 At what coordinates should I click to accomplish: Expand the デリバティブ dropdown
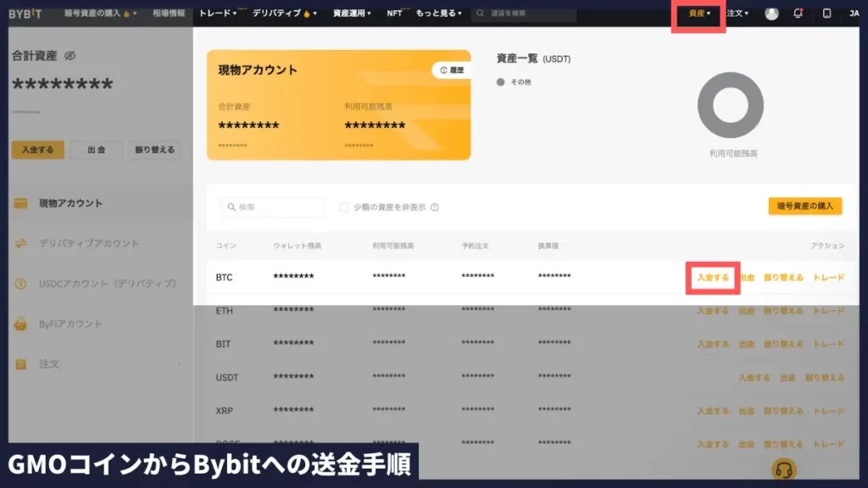point(285,14)
